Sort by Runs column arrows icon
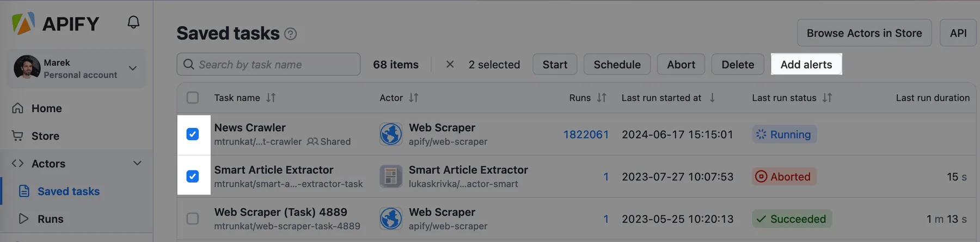The width and height of the screenshot is (980, 242). click(601, 98)
